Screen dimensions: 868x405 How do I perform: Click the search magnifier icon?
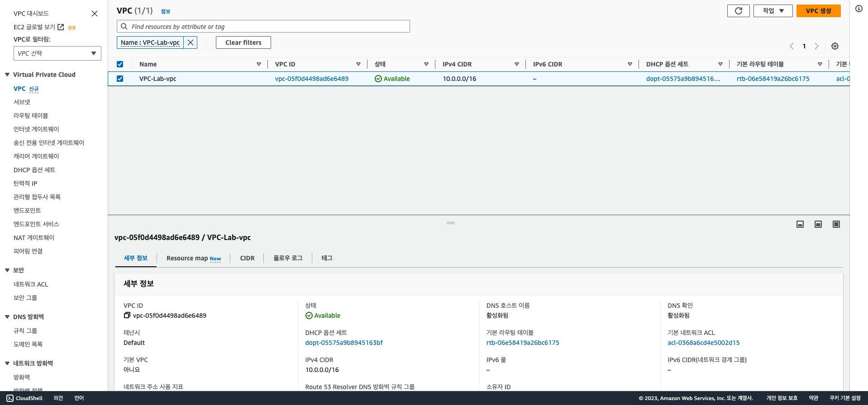point(124,26)
